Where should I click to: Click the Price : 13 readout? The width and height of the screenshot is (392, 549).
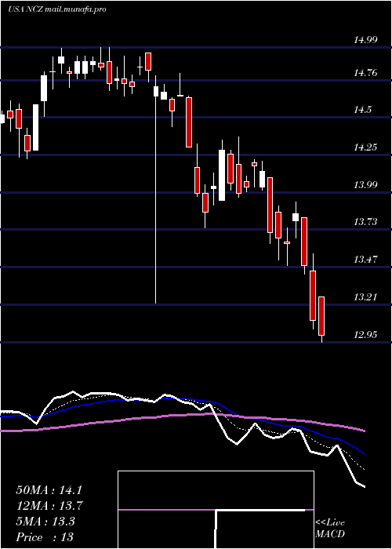click(45, 537)
